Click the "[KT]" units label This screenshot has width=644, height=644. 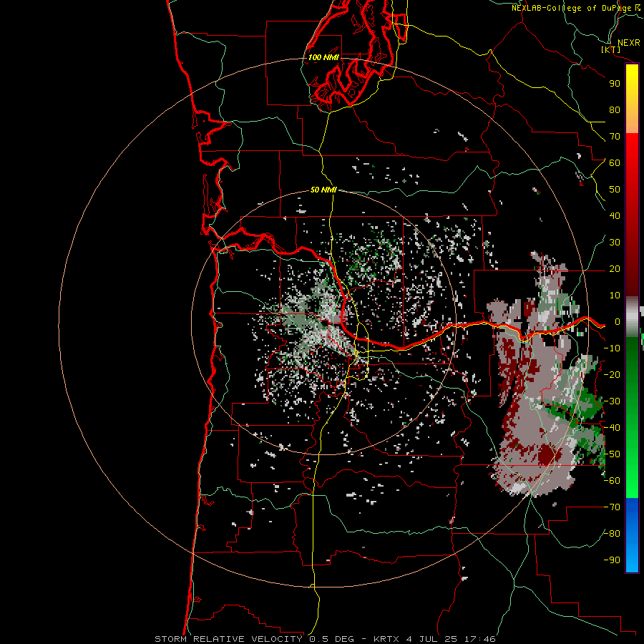[611, 49]
